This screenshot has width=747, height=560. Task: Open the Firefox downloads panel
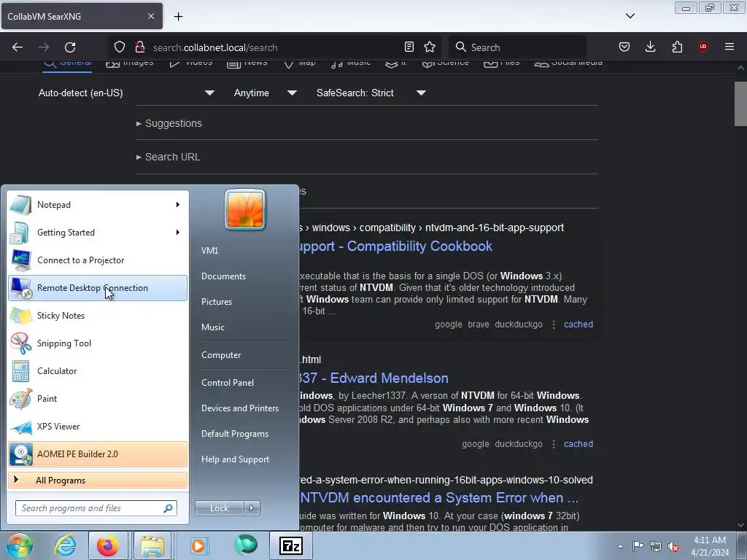(650, 47)
